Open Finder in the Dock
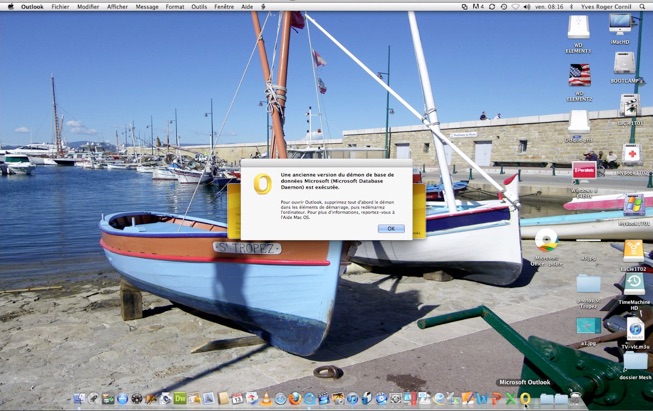Viewport: 653px width, 411px height. 79,399
